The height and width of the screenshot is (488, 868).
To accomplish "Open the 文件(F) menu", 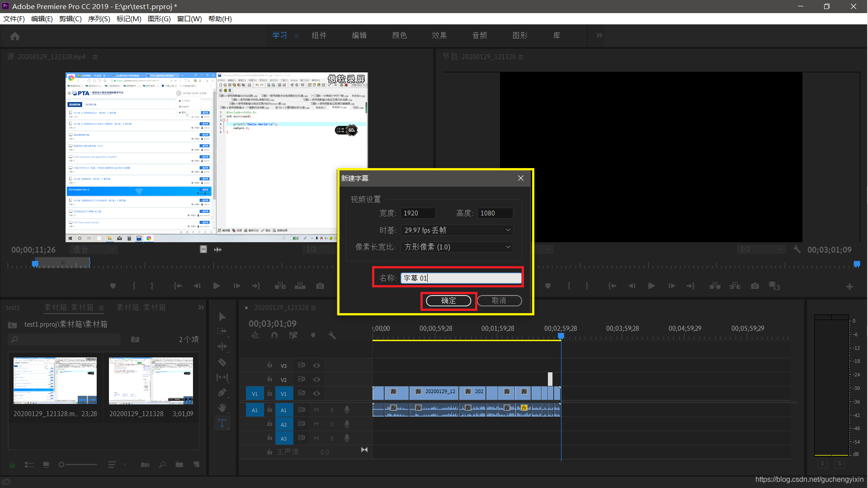I will pos(14,19).
